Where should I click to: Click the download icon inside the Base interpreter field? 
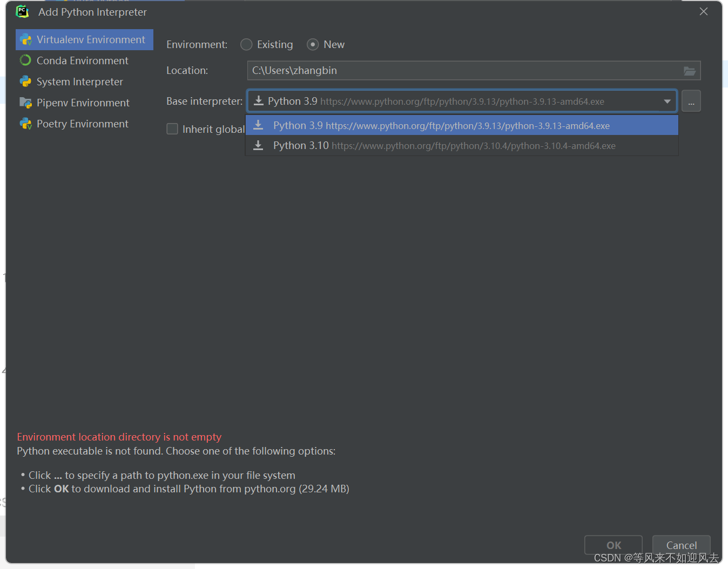pos(259,101)
